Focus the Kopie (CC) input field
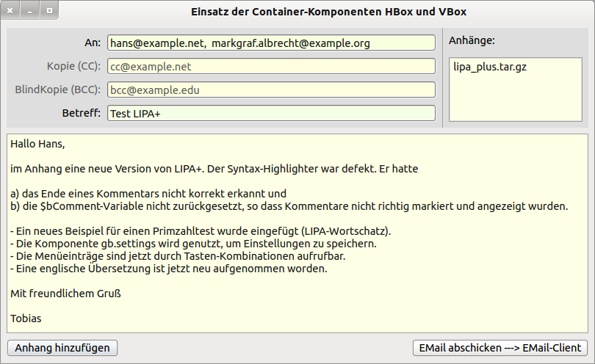Image resolution: width=595 pixels, height=364 pixels. 270,67
